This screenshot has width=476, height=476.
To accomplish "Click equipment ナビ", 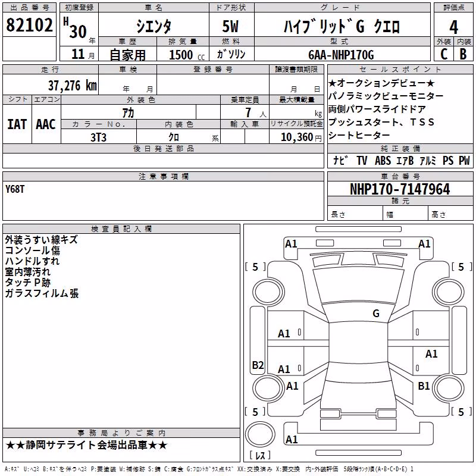I will 340,160.
